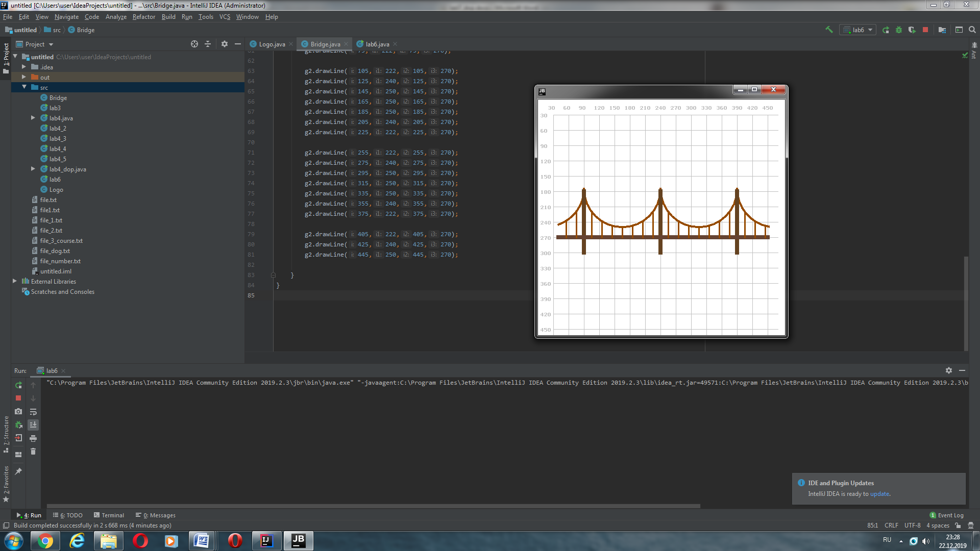The width and height of the screenshot is (980, 551).
Task: Open the Terminal tool window tab
Action: click(x=109, y=515)
